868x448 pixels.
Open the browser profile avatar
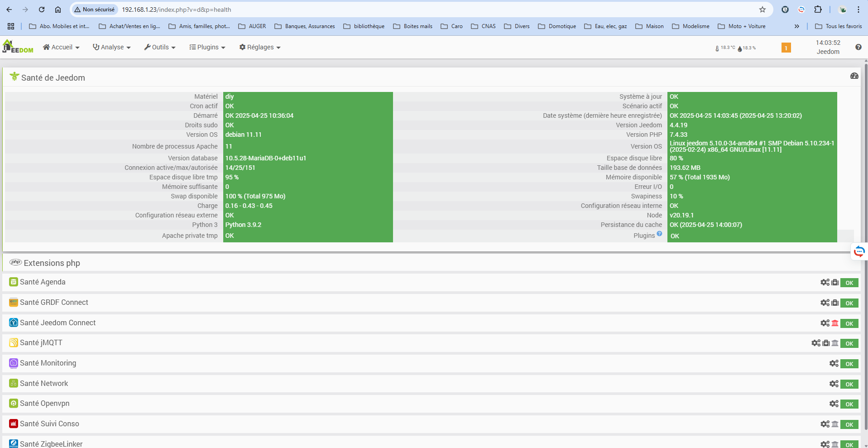click(843, 10)
